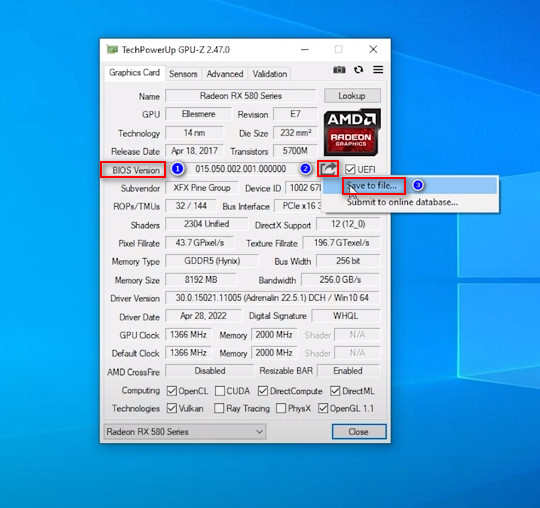Choose Save to file... menu entry
The image size is (540, 508).
coord(410,186)
